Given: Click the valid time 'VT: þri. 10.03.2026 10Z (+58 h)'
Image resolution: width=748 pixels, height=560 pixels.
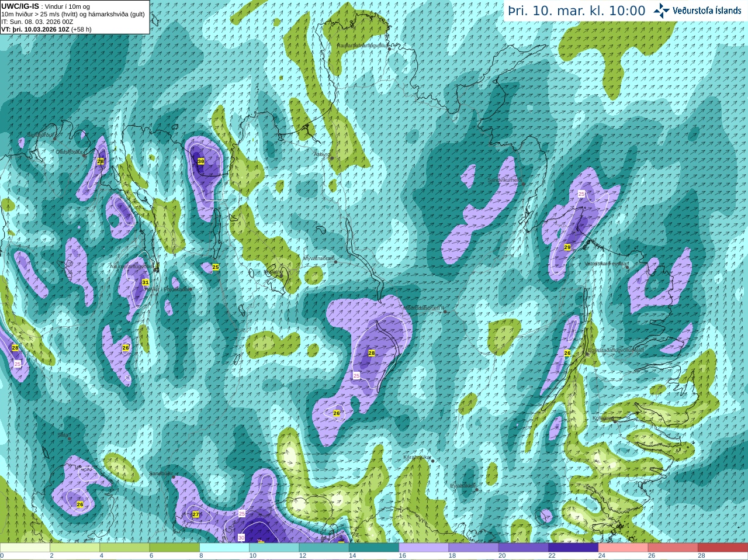Looking at the screenshot, I should (46, 29).
